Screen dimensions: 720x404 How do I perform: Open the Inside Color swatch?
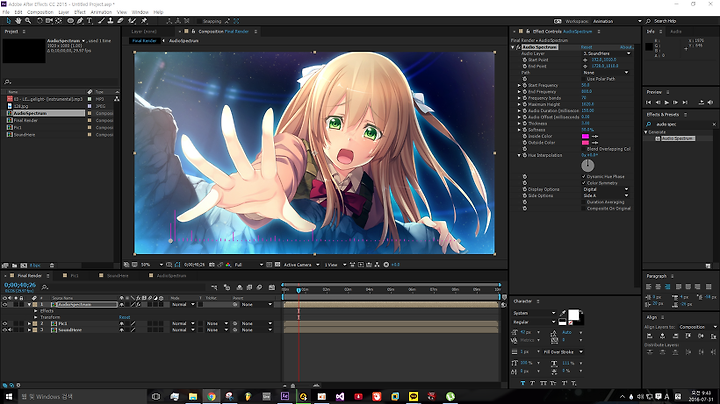[585, 136]
